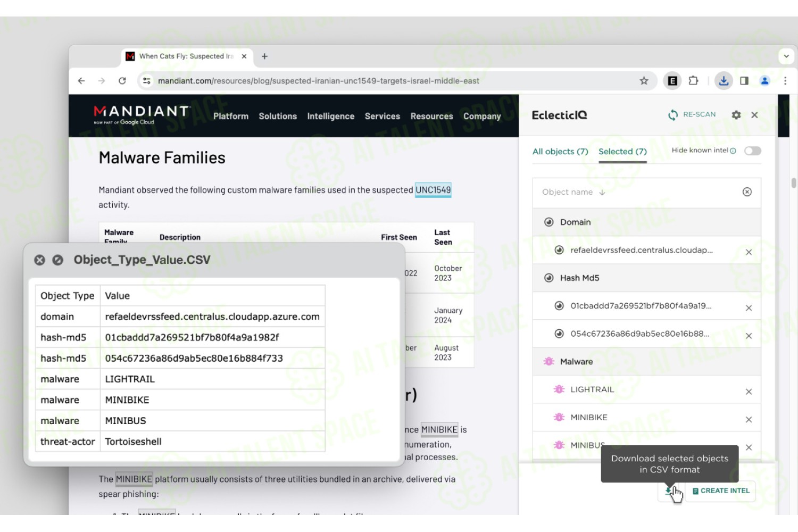This screenshot has height=532, width=798.
Task: Open the Company menu on Mandiant
Action: click(x=482, y=117)
